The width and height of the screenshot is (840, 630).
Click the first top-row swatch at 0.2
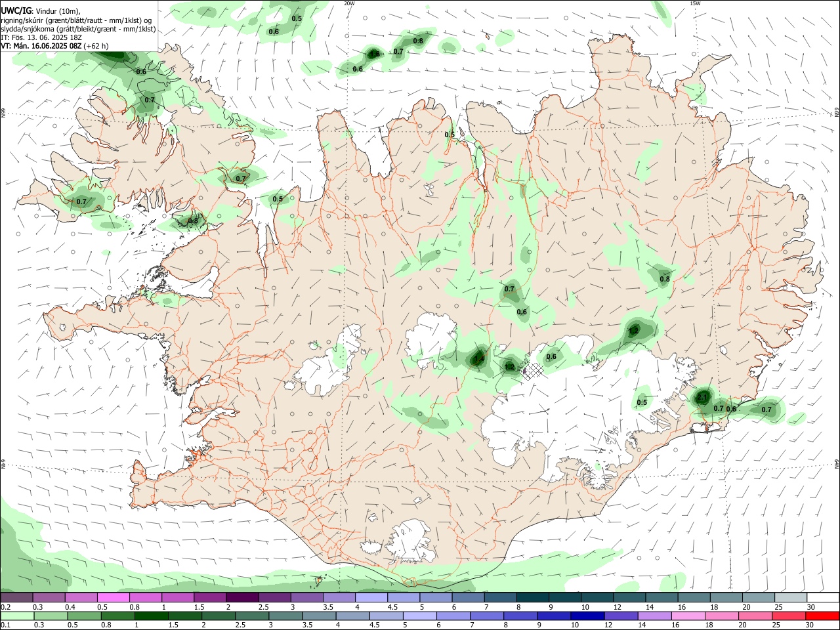(x=16, y=597)
